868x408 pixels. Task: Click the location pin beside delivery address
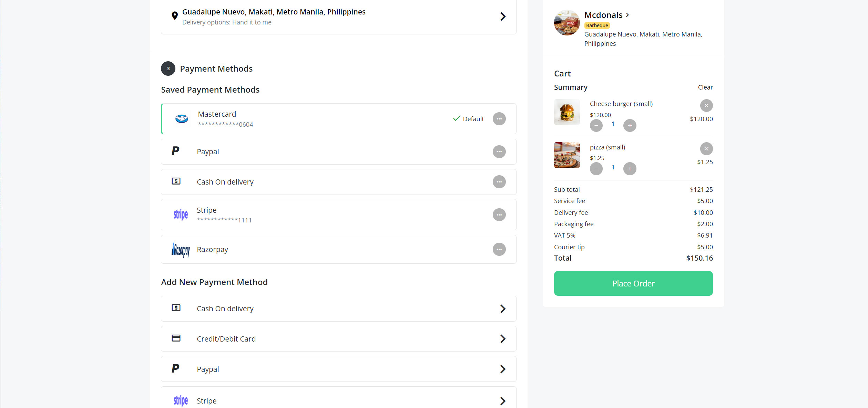175,15
